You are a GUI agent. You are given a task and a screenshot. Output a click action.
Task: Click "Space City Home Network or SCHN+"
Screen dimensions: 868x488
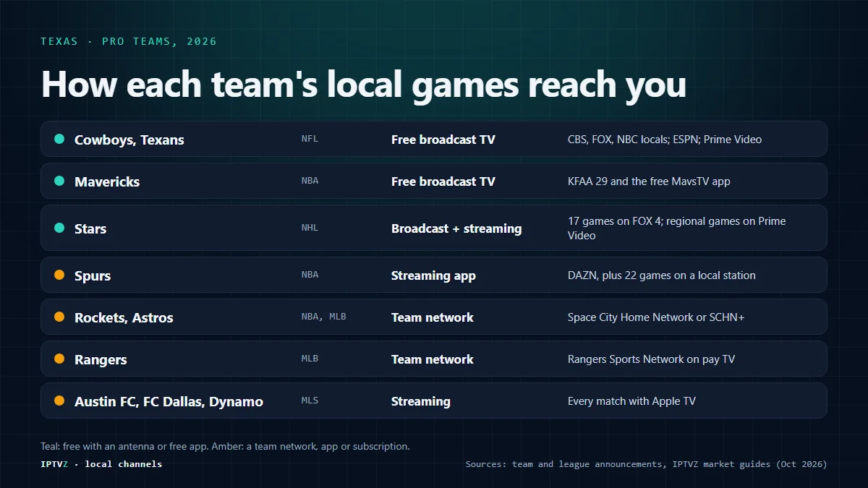656,317
